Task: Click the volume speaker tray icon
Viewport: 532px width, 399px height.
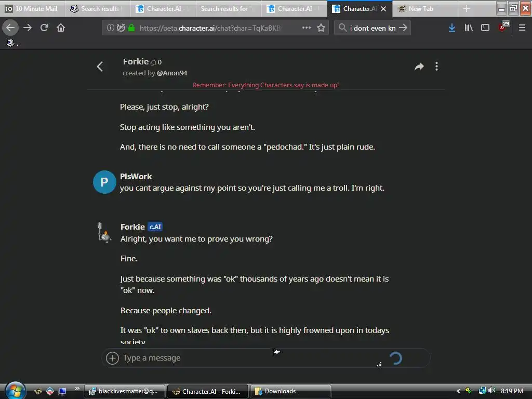Action: [491, 391]
